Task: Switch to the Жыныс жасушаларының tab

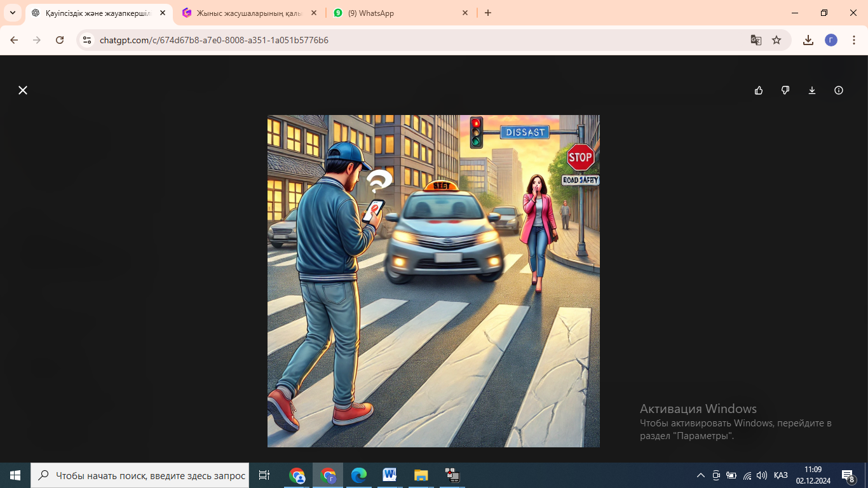Action: [248, 13]
